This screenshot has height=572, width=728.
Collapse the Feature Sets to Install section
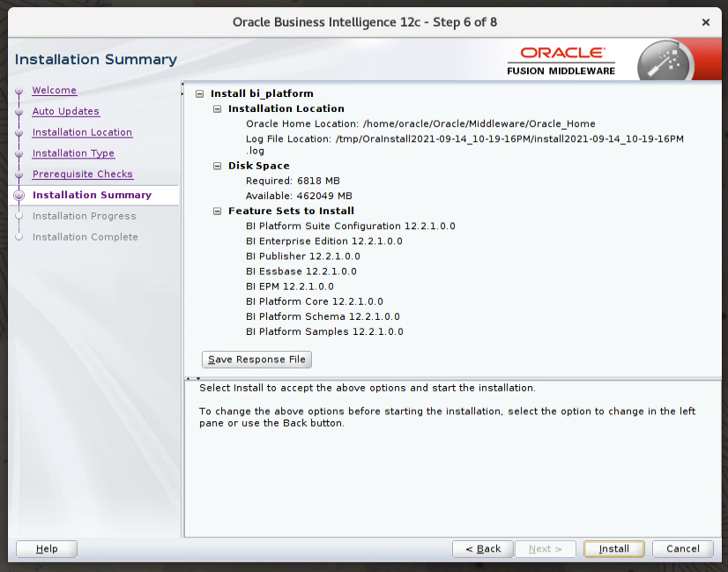point(218,212)
